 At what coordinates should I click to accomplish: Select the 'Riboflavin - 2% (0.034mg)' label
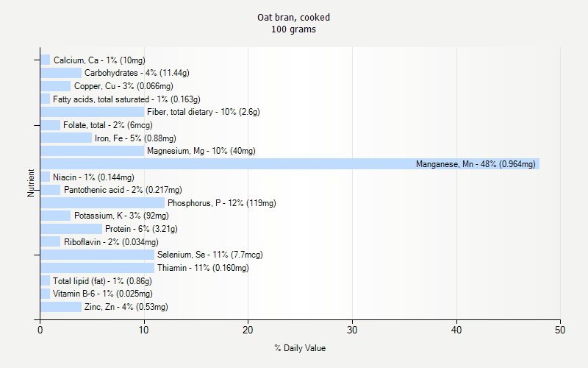pyautogui.click(x=111, y=242)
